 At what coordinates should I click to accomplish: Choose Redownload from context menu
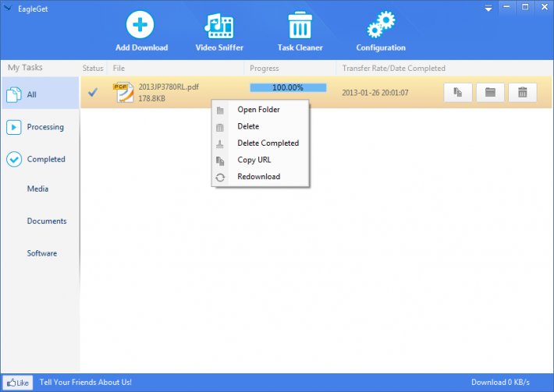(261, 176)
